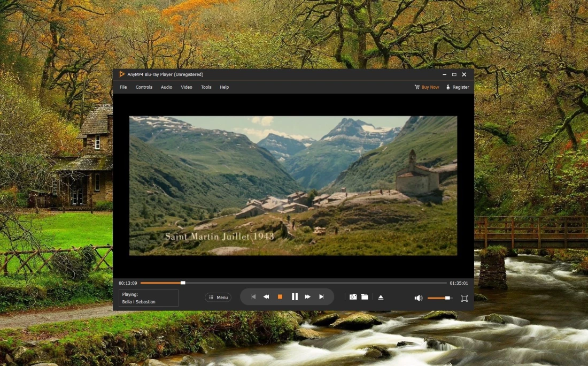
Task: Stop playback with the orange stop button
Action: click(x=280, y=297)
